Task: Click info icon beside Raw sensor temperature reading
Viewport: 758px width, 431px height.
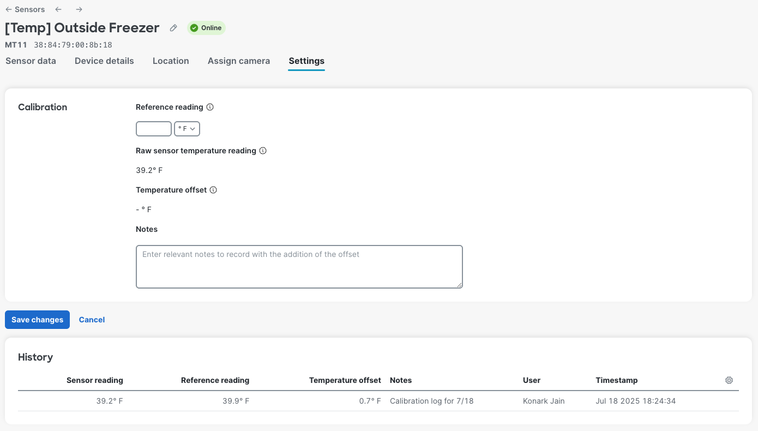Action: click(x=263, y=151)
